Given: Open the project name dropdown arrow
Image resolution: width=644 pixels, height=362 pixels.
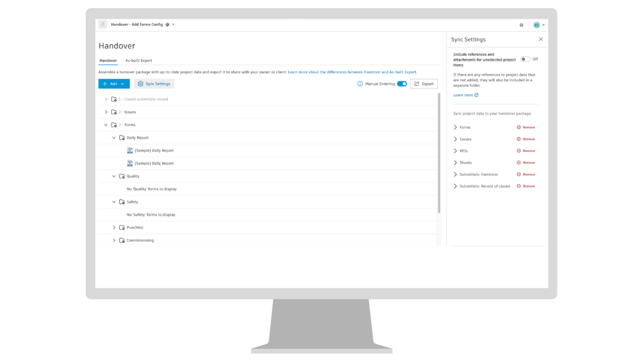Looking at the screenshot, I should point(173,25).
